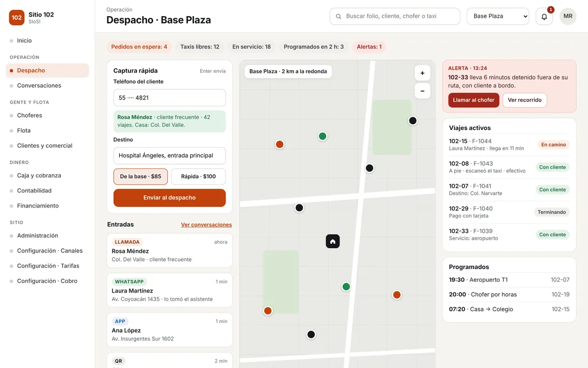Click the Pedidos en espera: 4 chip
Viewport: 588px width, 368px height.
139,47
